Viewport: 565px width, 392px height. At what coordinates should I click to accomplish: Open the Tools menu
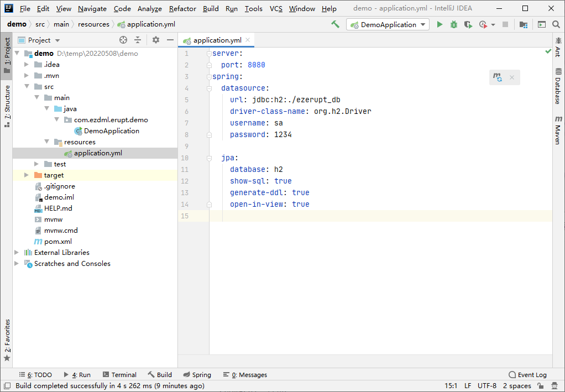tap(254, 9)
